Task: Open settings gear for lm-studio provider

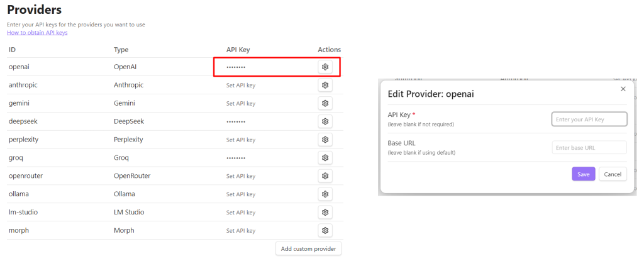Action: pyautogui.click(x=325, y=212)
